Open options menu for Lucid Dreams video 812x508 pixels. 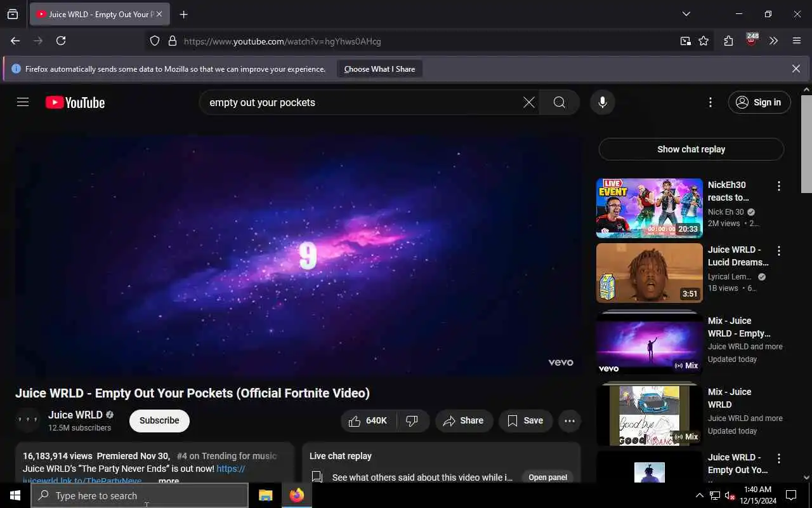[778, 251]
